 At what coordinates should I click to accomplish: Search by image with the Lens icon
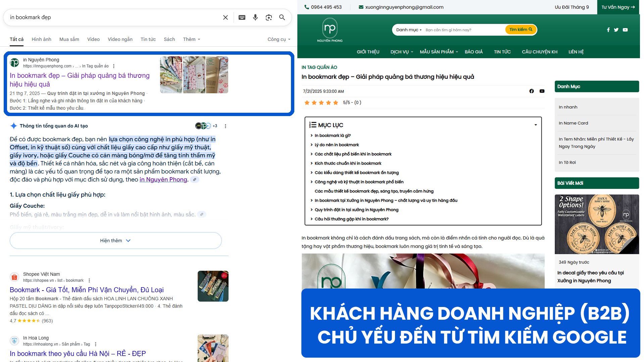click(269, 17)
